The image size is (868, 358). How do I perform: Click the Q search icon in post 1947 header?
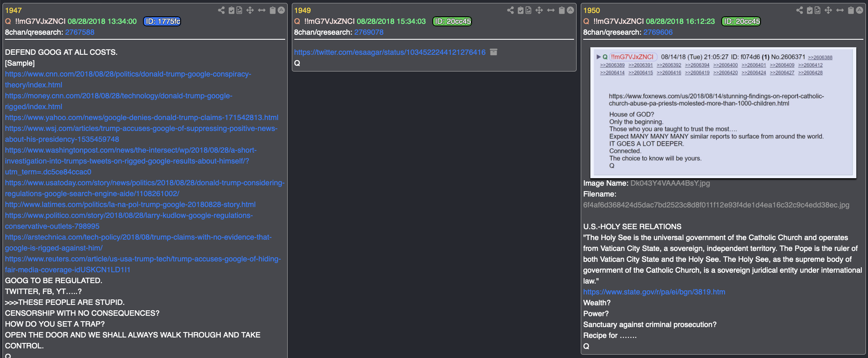(8, 21)
